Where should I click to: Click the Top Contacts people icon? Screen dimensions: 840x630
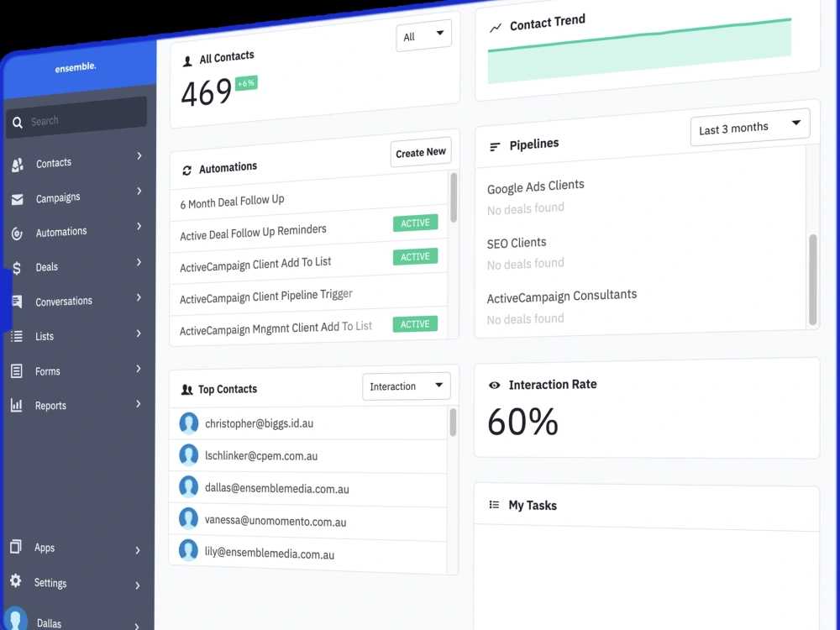(x=186, y=390)
